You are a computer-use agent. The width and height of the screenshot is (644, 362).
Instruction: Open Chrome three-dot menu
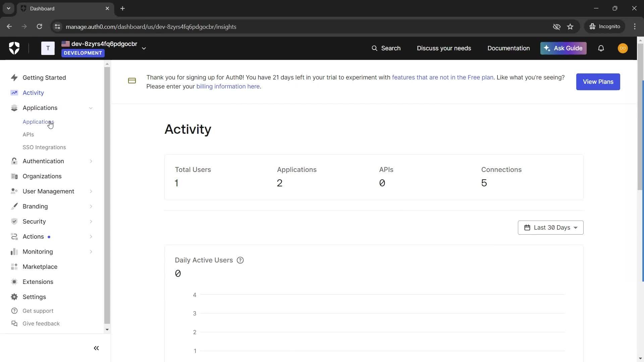tap(635, 26)
